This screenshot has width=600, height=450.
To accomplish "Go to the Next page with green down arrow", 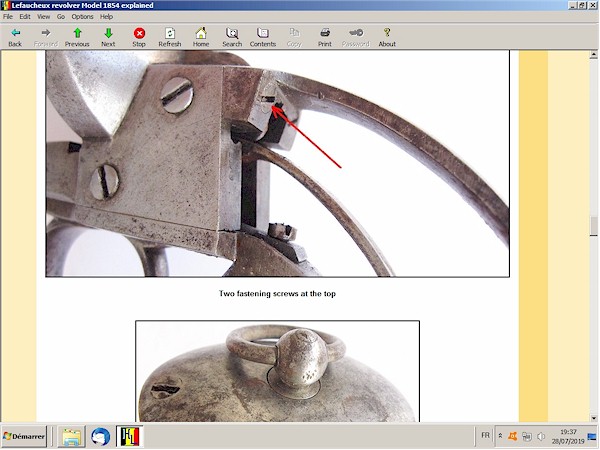I will 108,38.
